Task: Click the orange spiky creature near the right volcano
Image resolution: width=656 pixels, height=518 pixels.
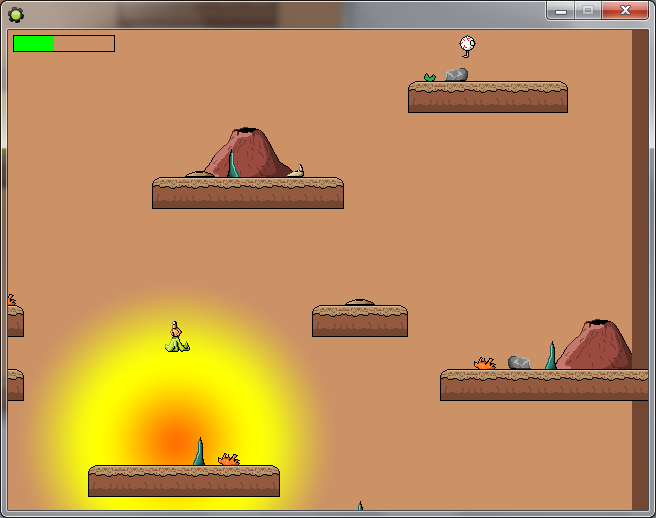Action: (485, 364)
